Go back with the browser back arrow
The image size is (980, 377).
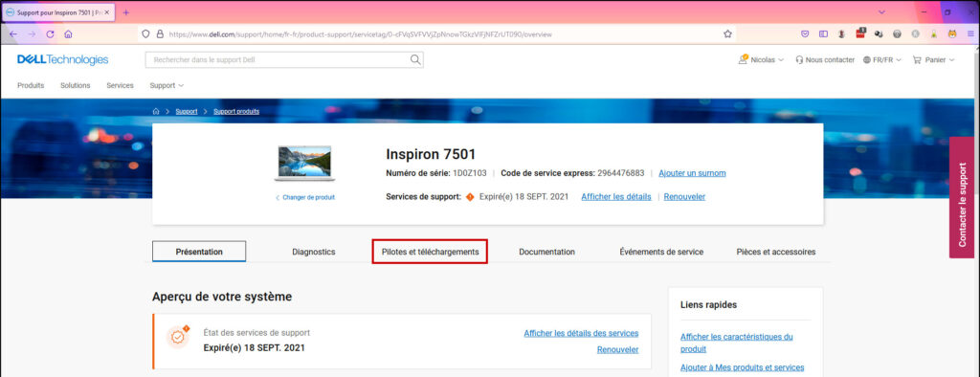tap(13, 34)
